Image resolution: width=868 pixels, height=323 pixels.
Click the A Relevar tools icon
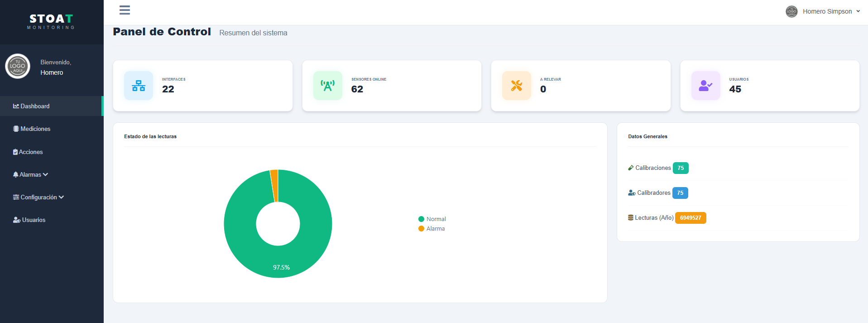pyautogui.click(x=517, y=86)
